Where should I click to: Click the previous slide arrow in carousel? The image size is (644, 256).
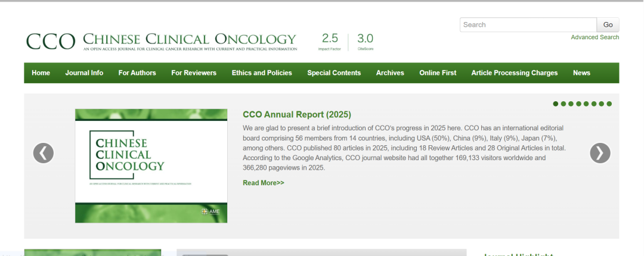(x=43, y=153)
